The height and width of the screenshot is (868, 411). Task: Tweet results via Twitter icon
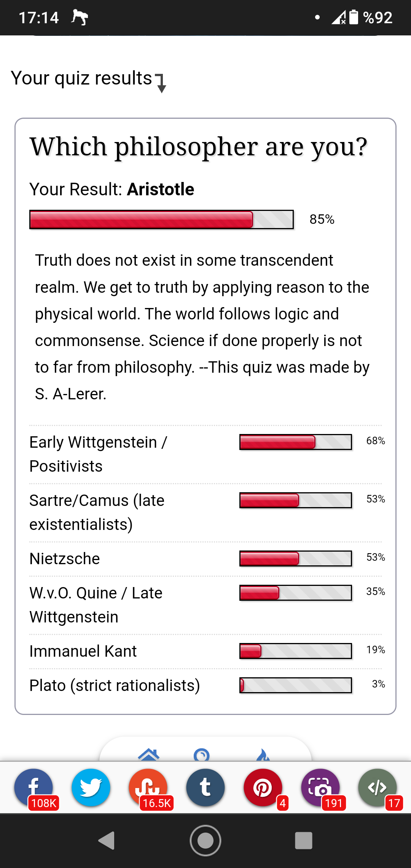91,787
